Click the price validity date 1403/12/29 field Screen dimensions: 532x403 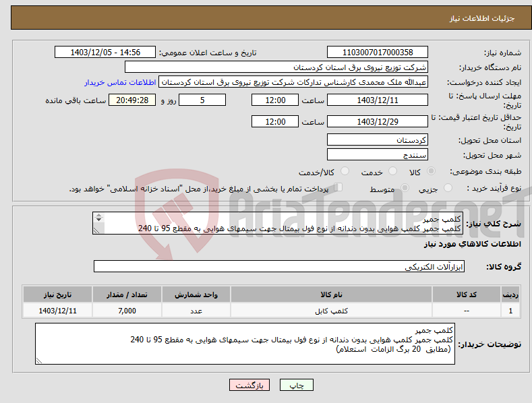pos(378,121)
